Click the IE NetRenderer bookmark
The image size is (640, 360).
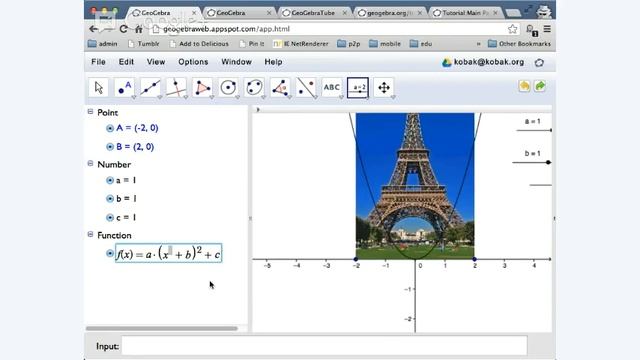pos(301,44)
